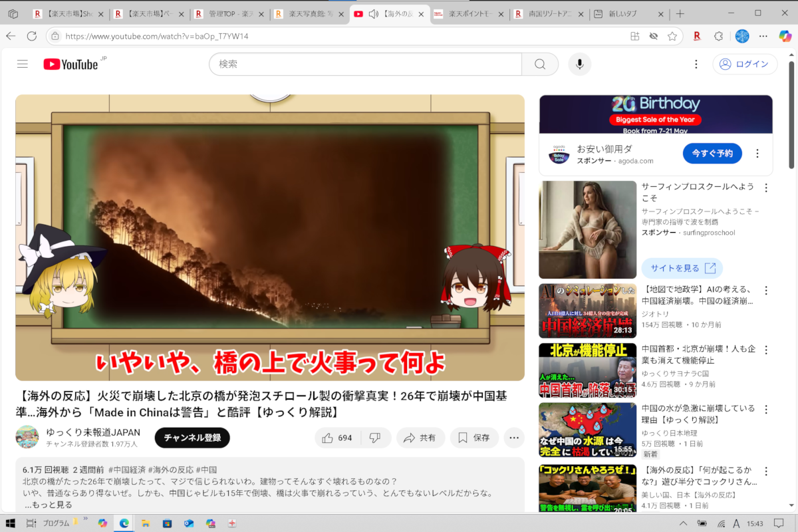This screenshot has width=798, height=532.
Task: Book now via 今すぐ予約 button
Action: coord(712,153)
